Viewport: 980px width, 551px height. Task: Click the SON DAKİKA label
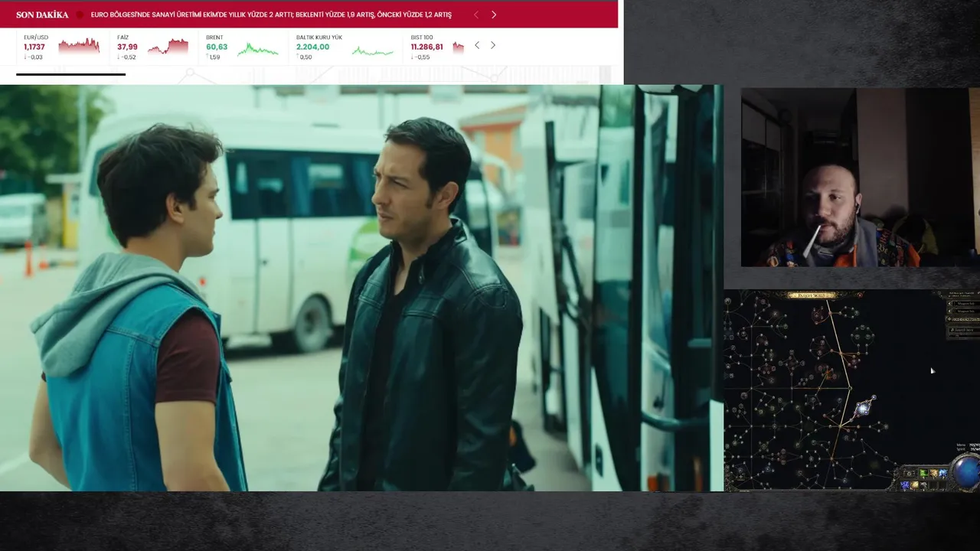pos(42,15)
